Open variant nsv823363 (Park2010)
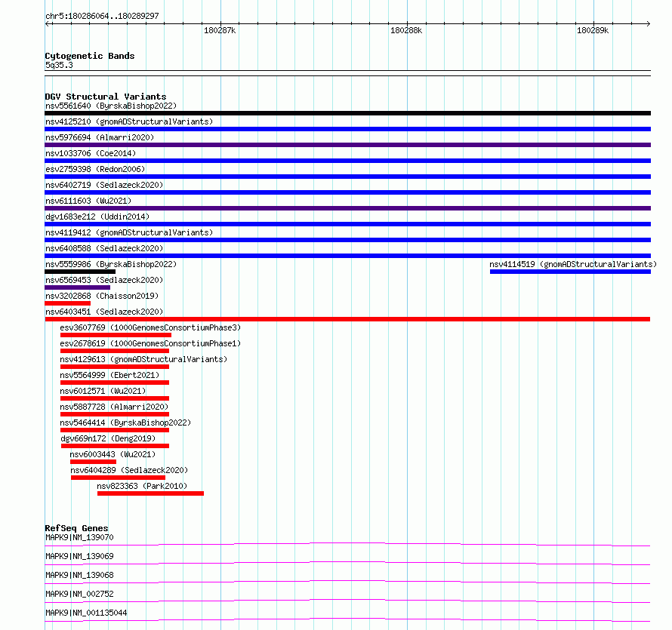672x630 pixels. pyautogui.click(x=142, y=486)
